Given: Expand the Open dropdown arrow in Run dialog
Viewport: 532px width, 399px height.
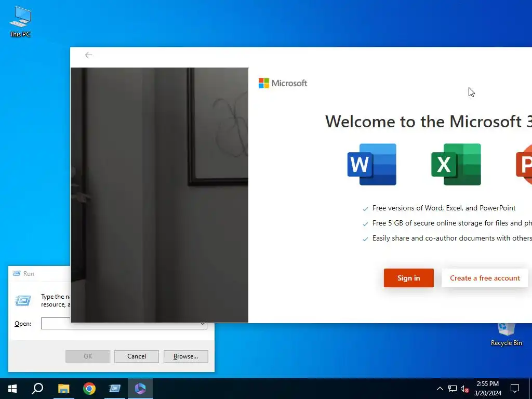Looking at the screenshot, I should click(203, 324).
